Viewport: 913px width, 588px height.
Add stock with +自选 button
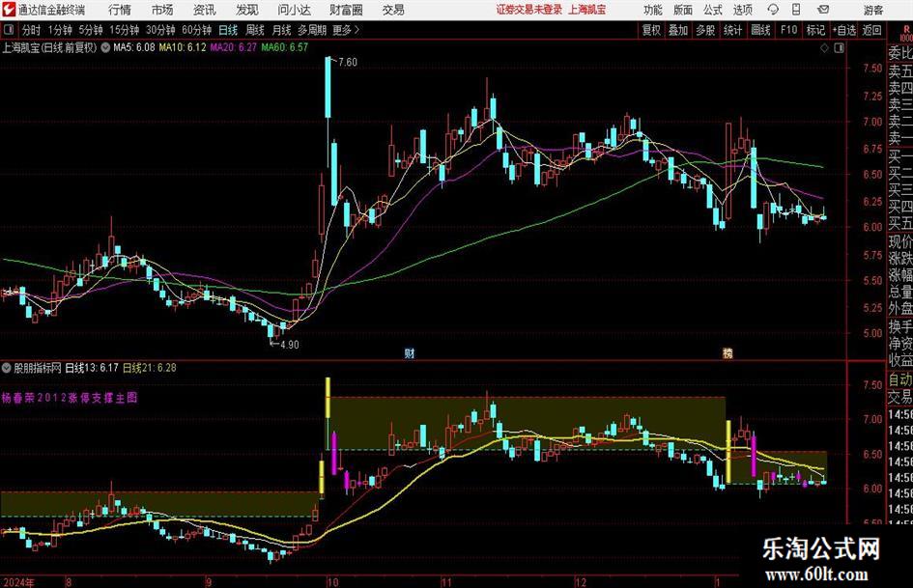pyautogui.click(x=843, y=30)
